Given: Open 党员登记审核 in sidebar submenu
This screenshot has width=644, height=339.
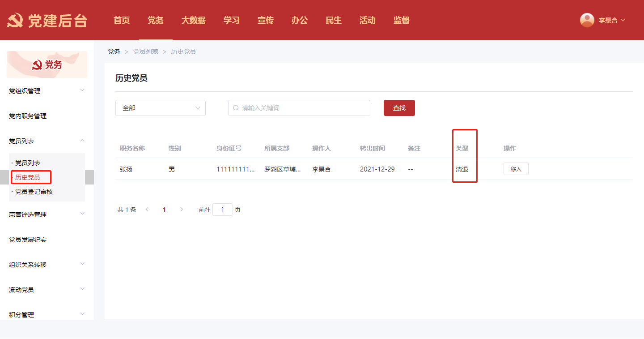Looking at the screenshot, I should point(34,192).
